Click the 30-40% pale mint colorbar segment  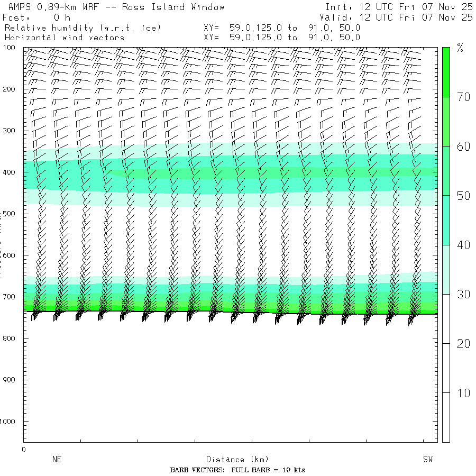[x=446, y=270]
